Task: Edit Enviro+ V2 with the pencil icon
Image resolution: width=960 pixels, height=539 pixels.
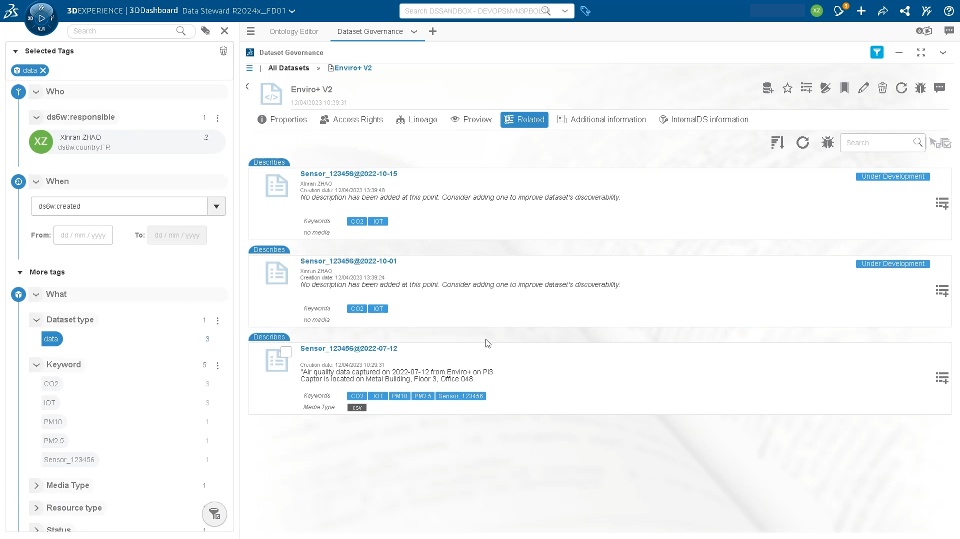Action: pyautogui.click(x=863, y=88)
